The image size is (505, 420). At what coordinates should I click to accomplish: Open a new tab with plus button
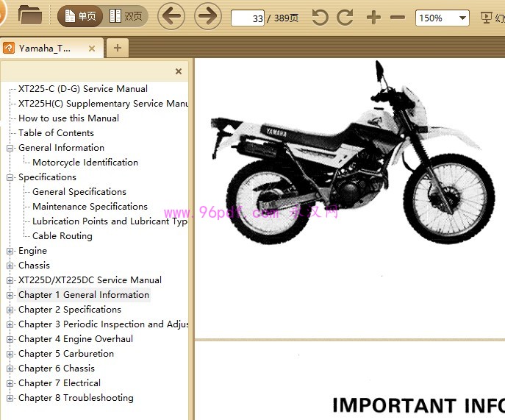(x=118, y=48)
